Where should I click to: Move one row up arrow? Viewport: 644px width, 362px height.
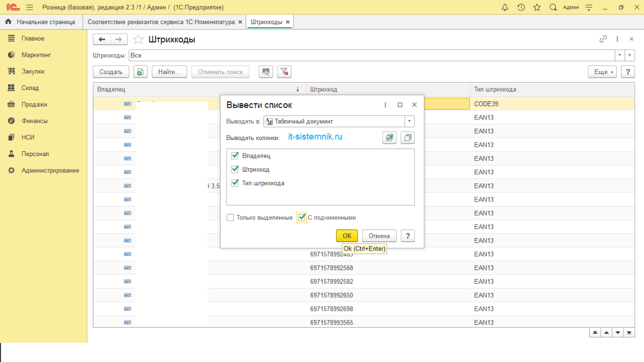point(606,333)
